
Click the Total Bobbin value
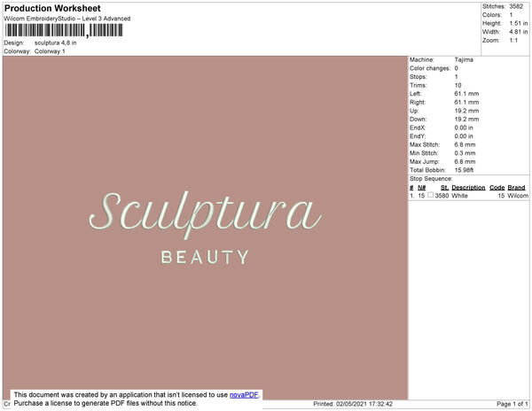(x=466, y=169)
